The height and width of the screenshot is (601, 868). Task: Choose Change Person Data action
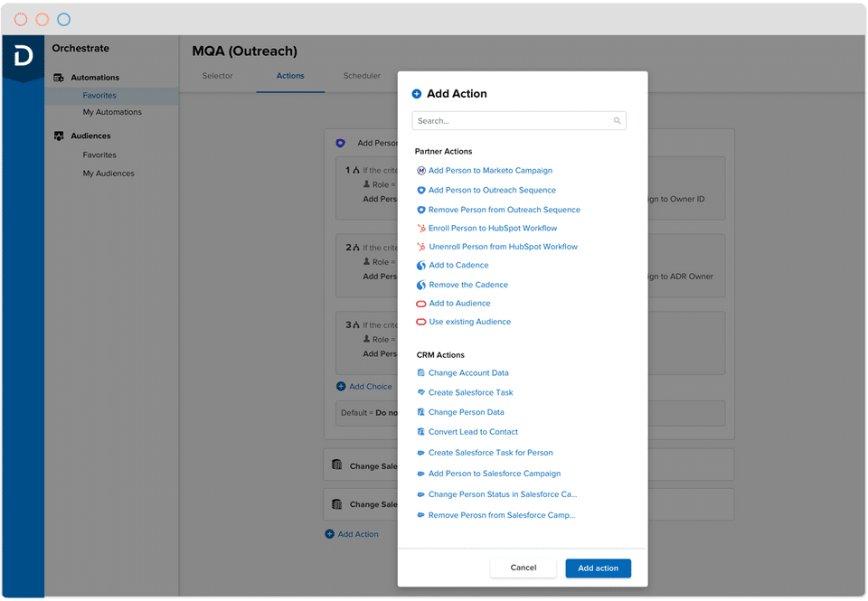467,412
